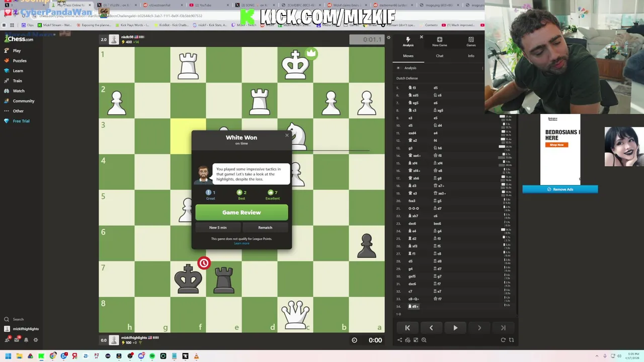
Task: Open Spotify from the taskbar
Action: tap(152, 356)
